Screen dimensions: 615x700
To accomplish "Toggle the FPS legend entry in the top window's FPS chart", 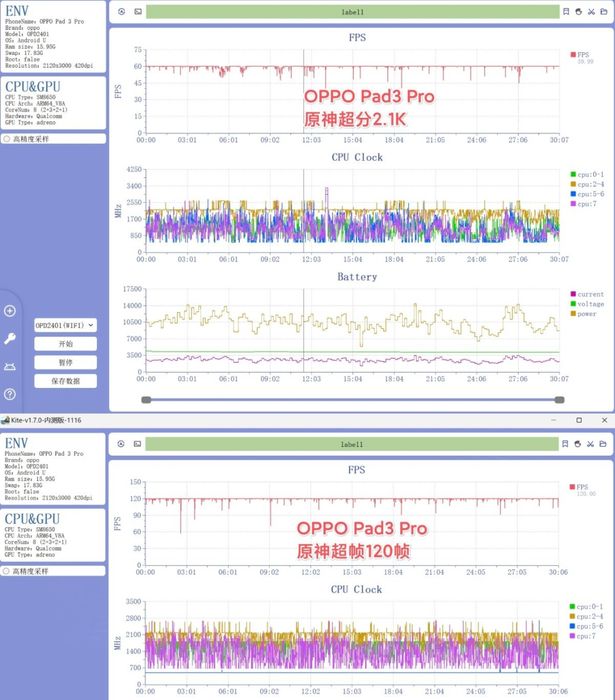I will 579,54.
